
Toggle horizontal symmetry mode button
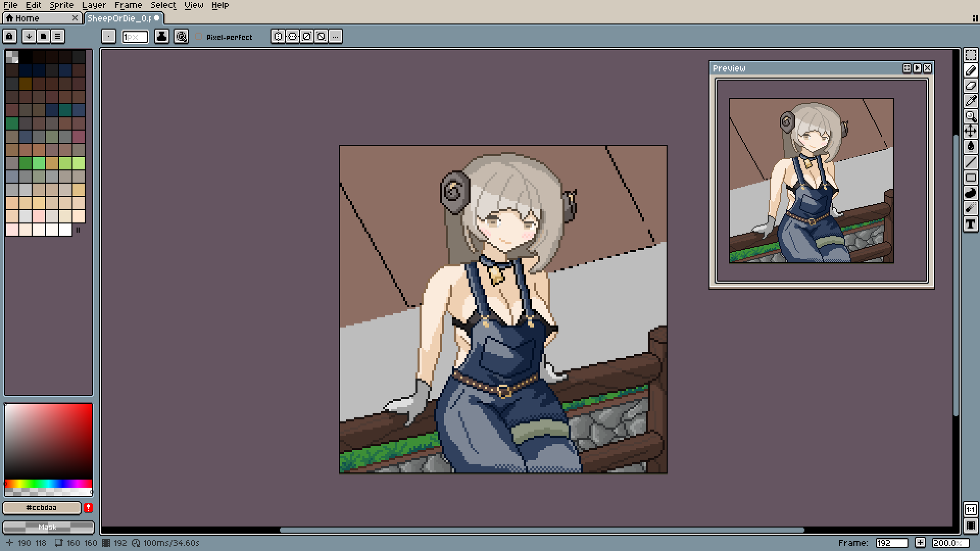pyautogui.click(x=278, y=36)
